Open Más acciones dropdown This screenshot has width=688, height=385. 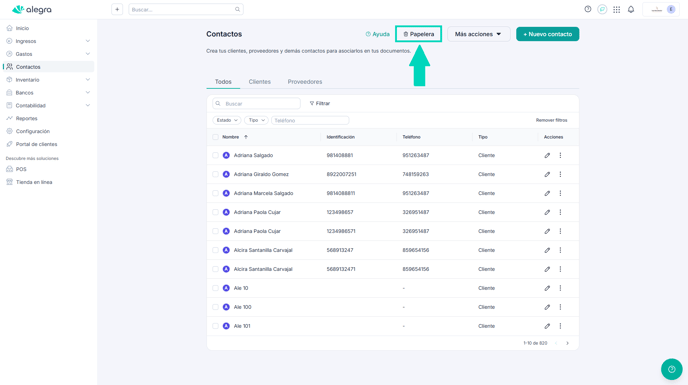(478, 34)
